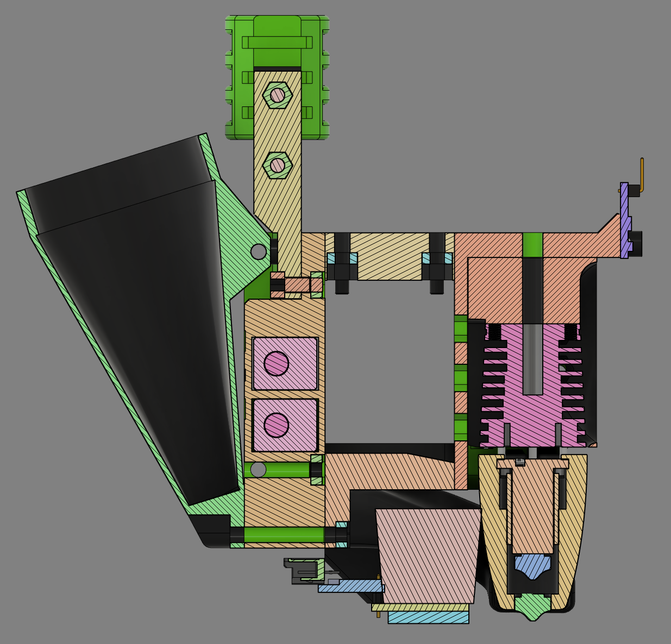
Task: Click the upper hex bolt in the mounting arm
Action: point(277,96)
